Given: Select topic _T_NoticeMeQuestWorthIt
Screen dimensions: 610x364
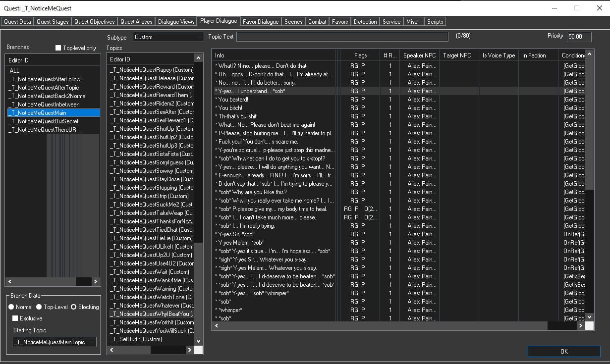Looking at the screenshot, I should (152, 322).
